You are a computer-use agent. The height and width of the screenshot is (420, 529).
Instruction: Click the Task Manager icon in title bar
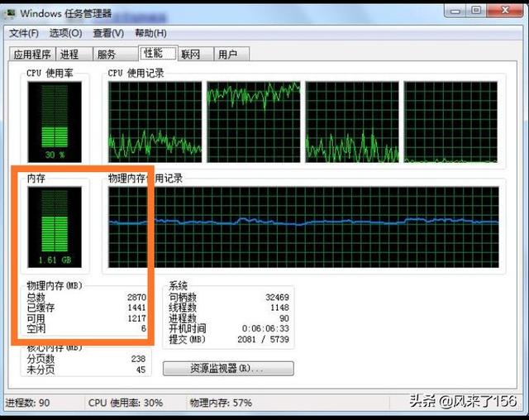click(9, 12)
